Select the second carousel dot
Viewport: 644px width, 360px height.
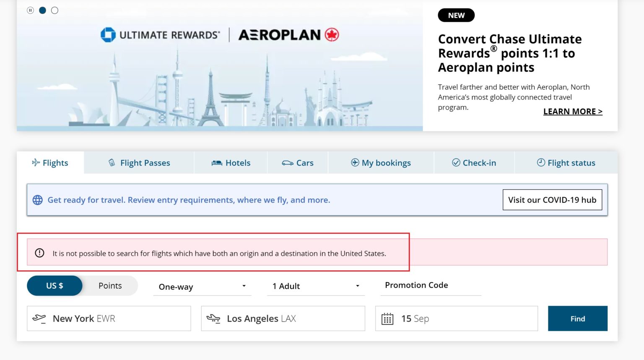(x=55, y=10)
